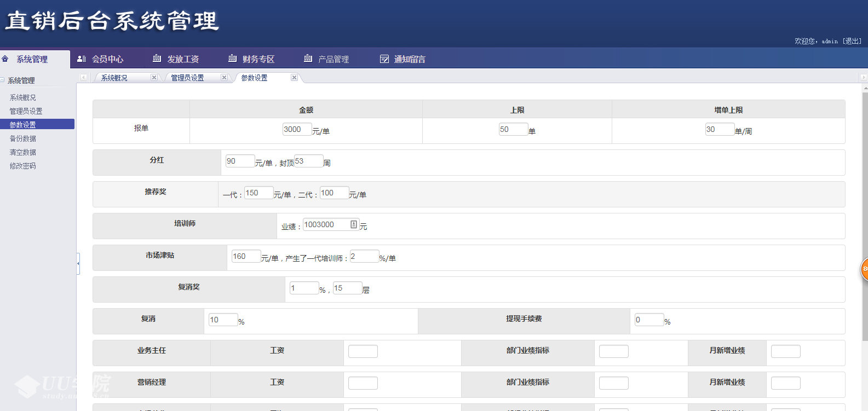The image size is (868, 411).
Task: Click the vertical scrollbar of the page
Action: point(865,216)
